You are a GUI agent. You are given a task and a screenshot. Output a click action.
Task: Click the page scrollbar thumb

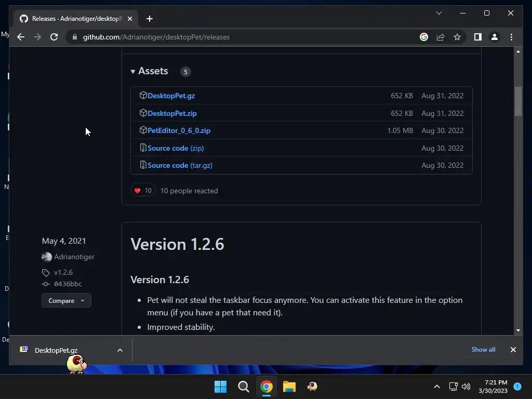(518, 101)
